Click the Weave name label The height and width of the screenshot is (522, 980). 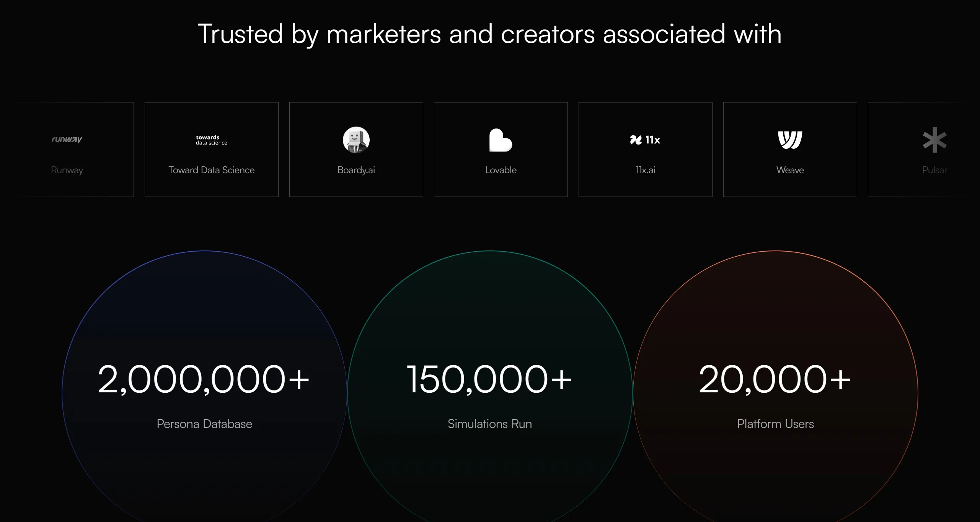pyautogui.click(x=790, y=170)
